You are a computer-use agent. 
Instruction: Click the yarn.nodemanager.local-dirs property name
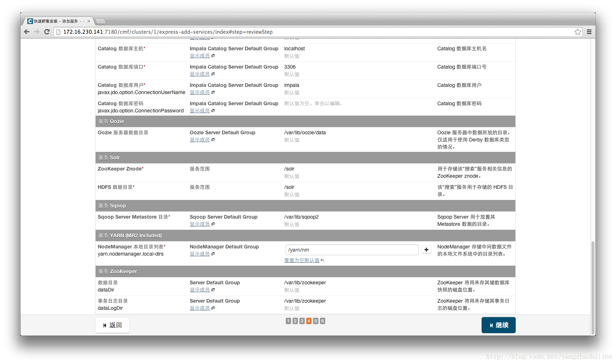130,254
